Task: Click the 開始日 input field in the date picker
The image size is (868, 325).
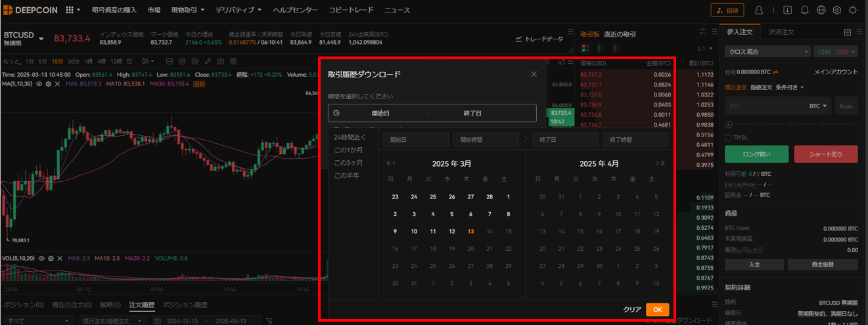Action: point(415,139)
